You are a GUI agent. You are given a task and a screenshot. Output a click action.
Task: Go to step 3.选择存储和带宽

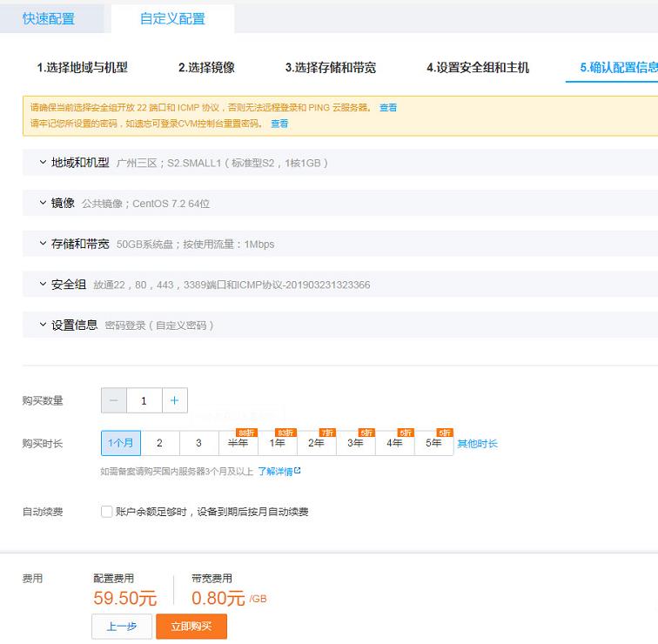(330, 67)
